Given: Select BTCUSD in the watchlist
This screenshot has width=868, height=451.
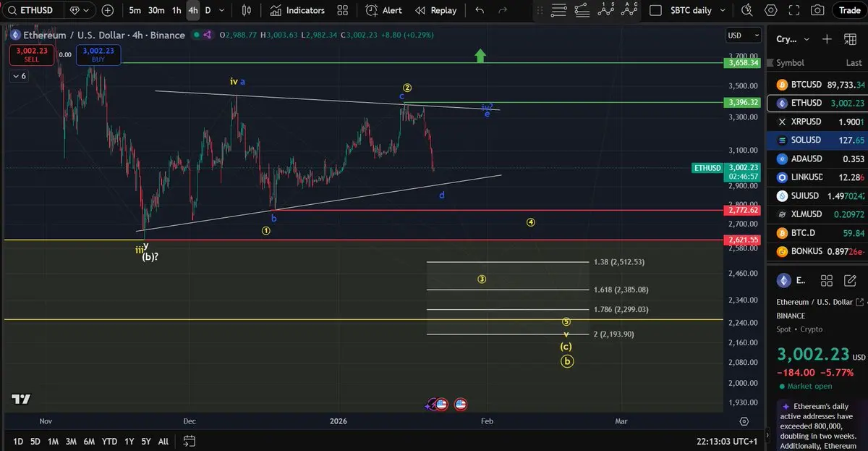Looking at the screenshot, I should pyautogui.click(x=817, y=85).
